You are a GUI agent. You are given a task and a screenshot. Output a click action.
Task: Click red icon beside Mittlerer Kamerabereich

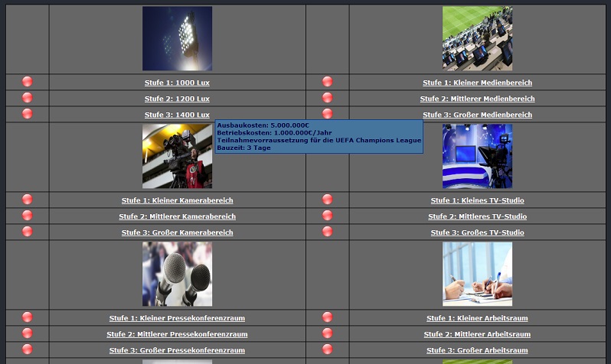[x=28, y=216]
